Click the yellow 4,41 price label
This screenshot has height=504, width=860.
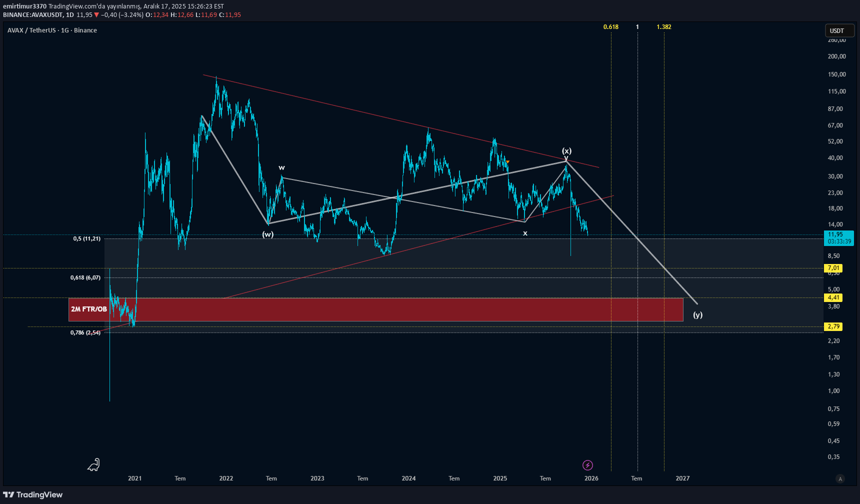tap(833, 297)
